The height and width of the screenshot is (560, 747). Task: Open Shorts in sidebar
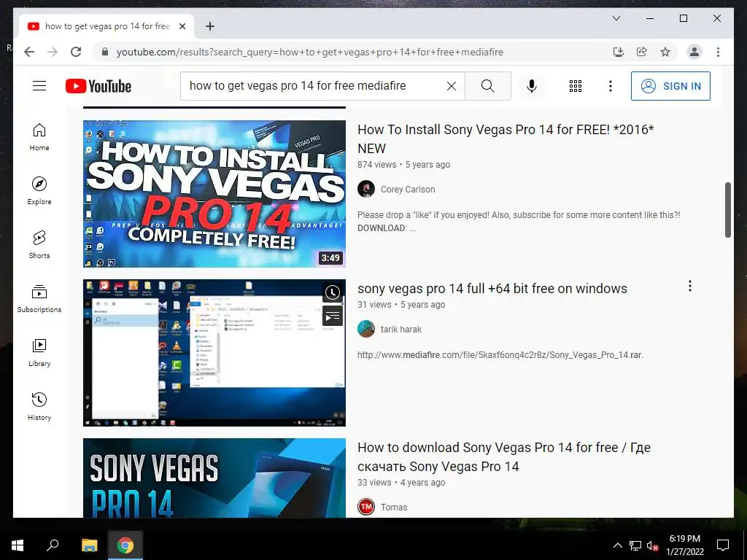[x=39, y=245]
